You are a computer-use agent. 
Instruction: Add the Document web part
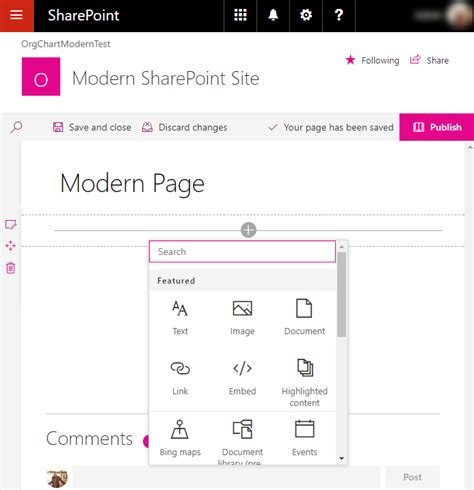coord(304,318)
